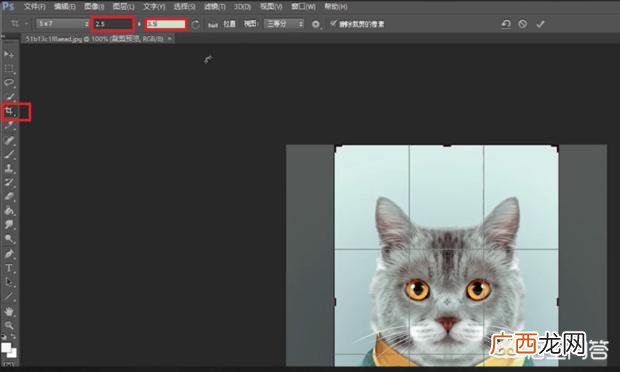The height and width of the screenshot is (372, 620).
Task: Switch foreground and background colors
Action: 13,337
